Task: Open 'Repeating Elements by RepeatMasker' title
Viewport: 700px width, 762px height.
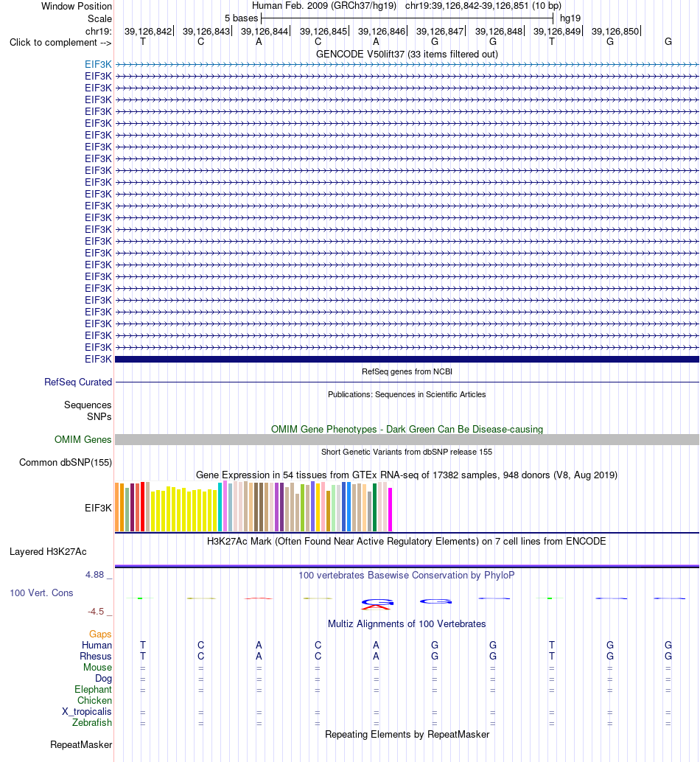Action: pyautogui.click(x=407, y=734)
